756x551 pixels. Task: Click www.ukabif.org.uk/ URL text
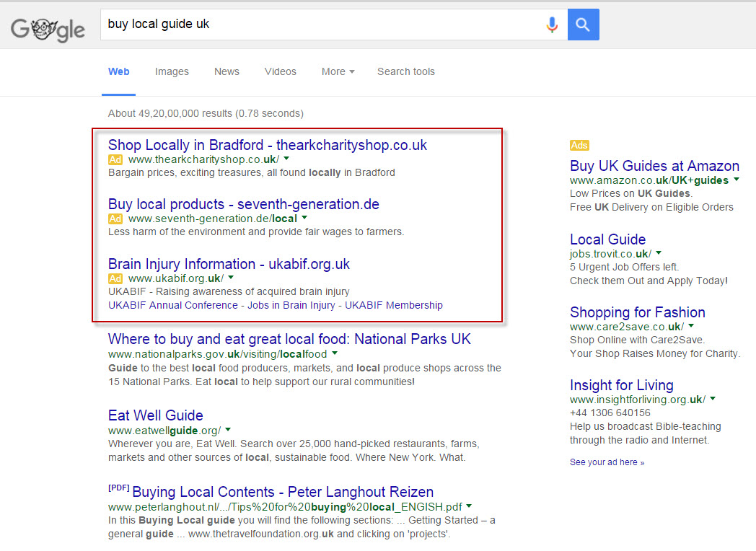pyautogui.click(x=176, y=278)
